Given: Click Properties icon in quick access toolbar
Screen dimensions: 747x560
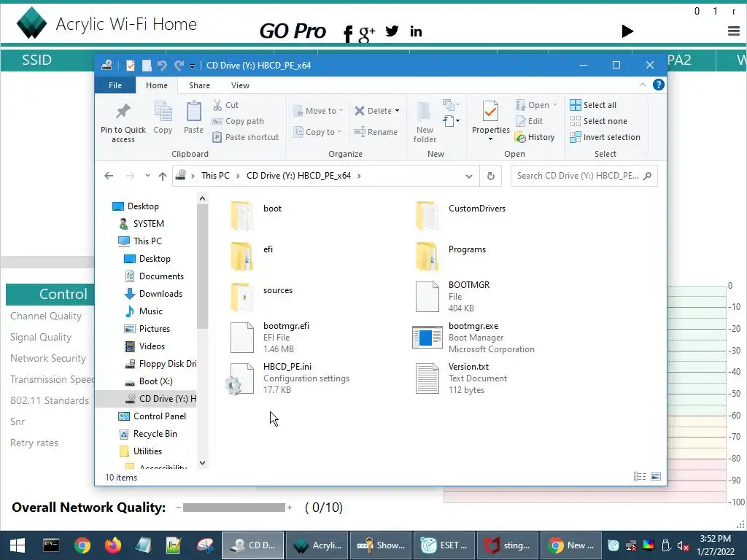Looking at the screenshot, I should point(131,65).
